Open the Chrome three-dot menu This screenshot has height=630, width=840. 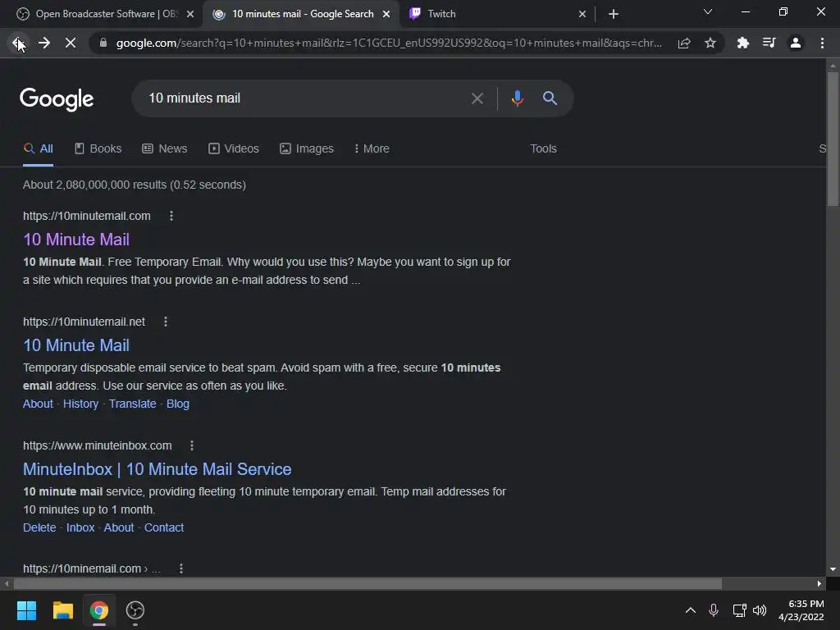point(822,43)
